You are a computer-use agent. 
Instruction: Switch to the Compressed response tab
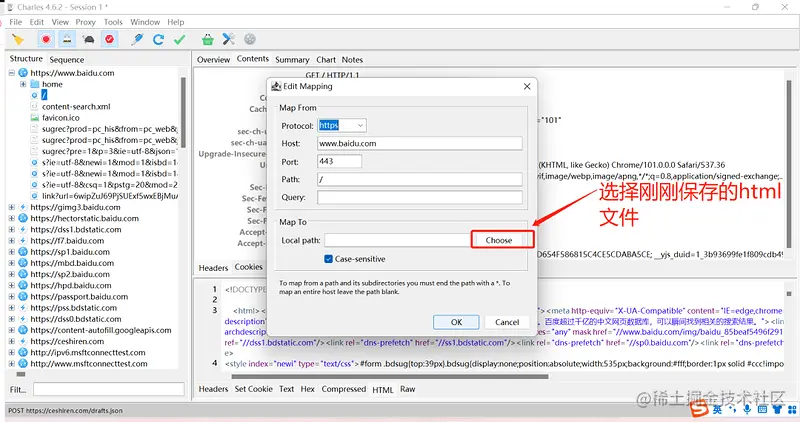343,389
